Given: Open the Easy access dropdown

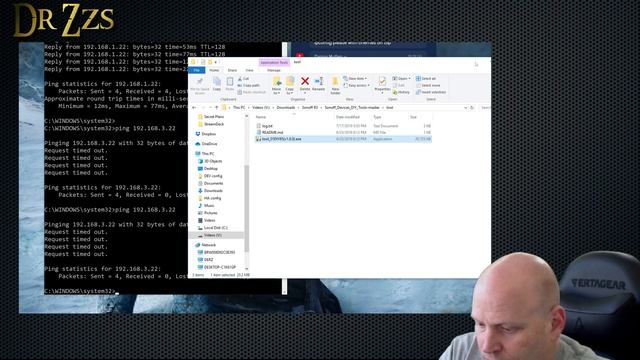Looking at the screenshot, I should point(356,85).
